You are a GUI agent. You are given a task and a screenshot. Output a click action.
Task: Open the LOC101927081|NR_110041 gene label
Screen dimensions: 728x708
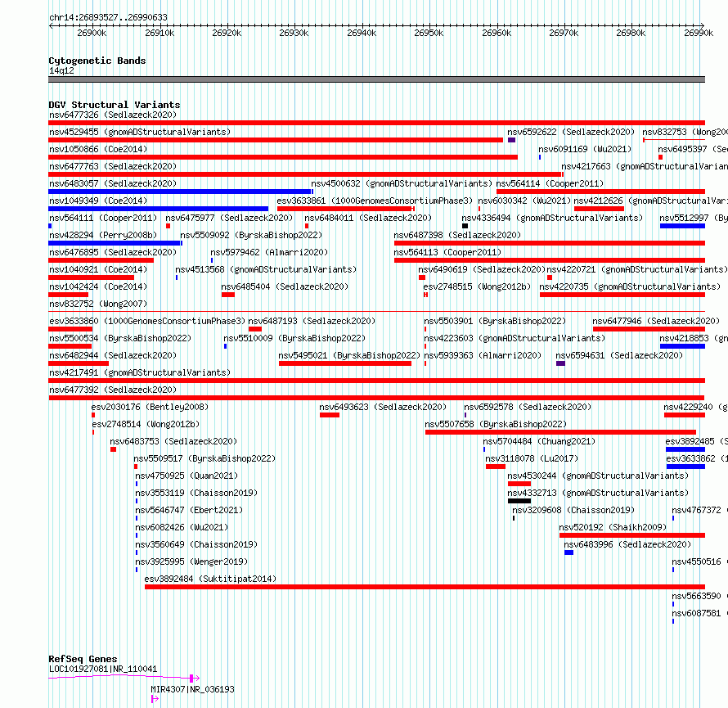(103, 669)
